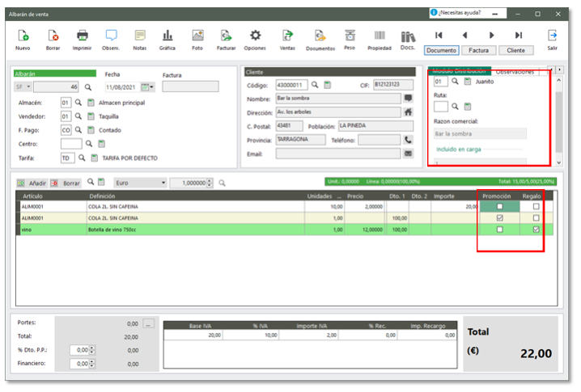Click the Añadir line button
581x392 pixels.
[x=32, y=183]
